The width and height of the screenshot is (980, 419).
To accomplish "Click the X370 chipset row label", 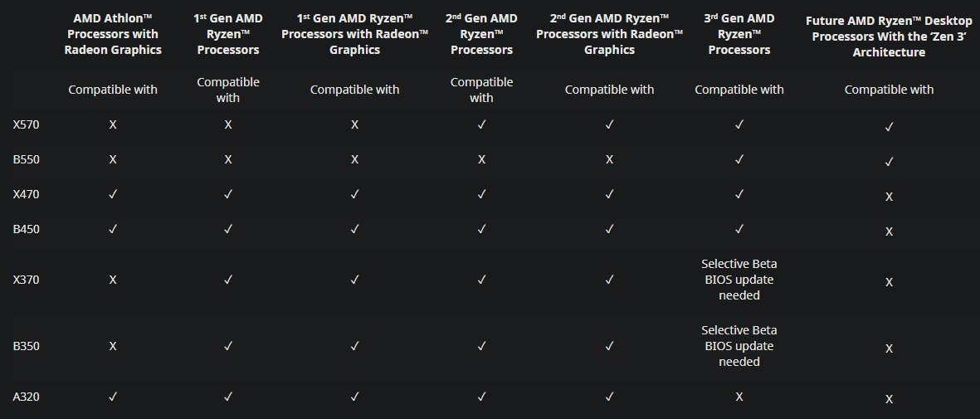I will pos(27,280).
